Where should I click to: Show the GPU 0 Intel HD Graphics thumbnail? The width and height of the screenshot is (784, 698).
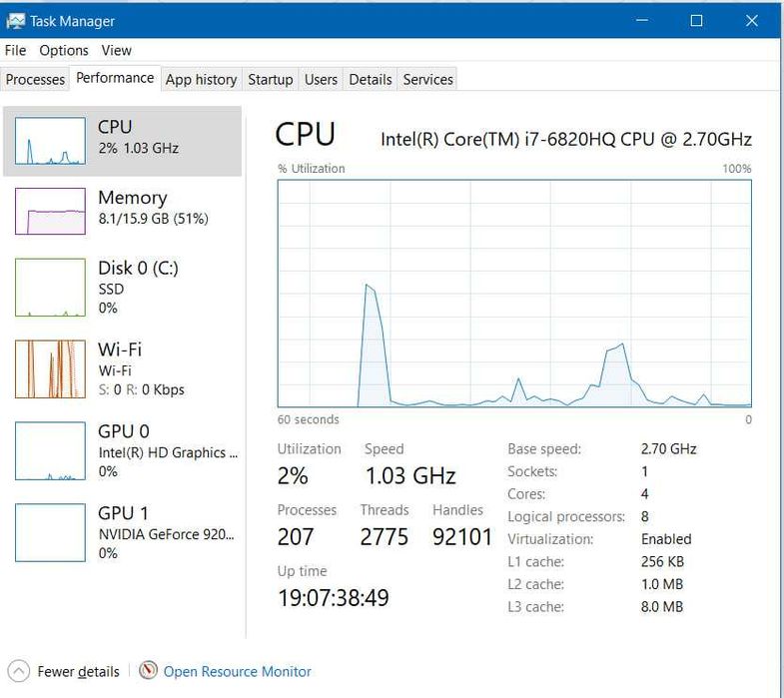click(50, 450)
